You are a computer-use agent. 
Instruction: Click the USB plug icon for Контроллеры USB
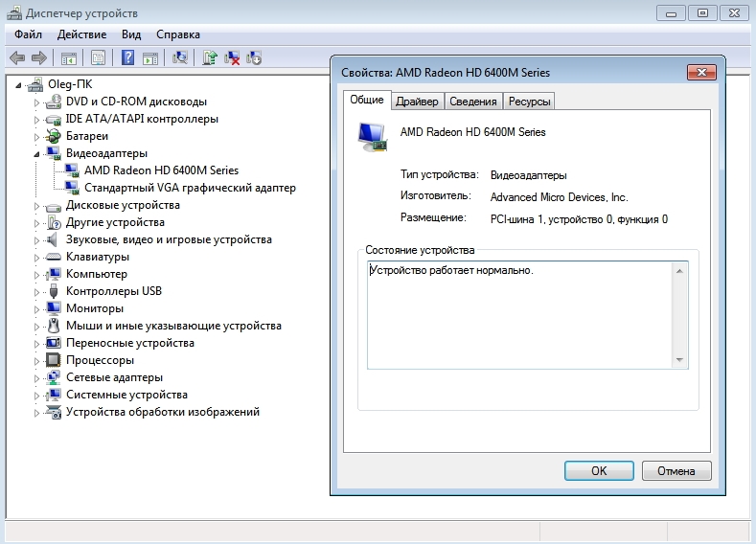54,291
